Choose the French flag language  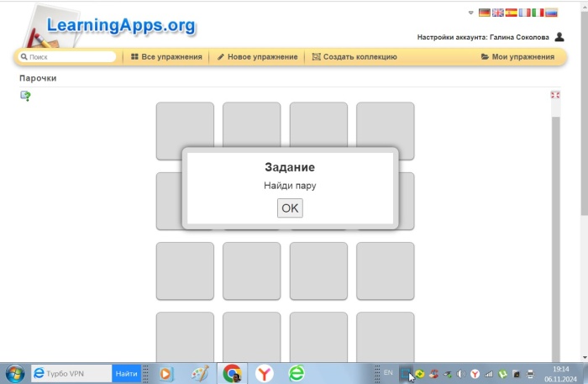(525, 13)
